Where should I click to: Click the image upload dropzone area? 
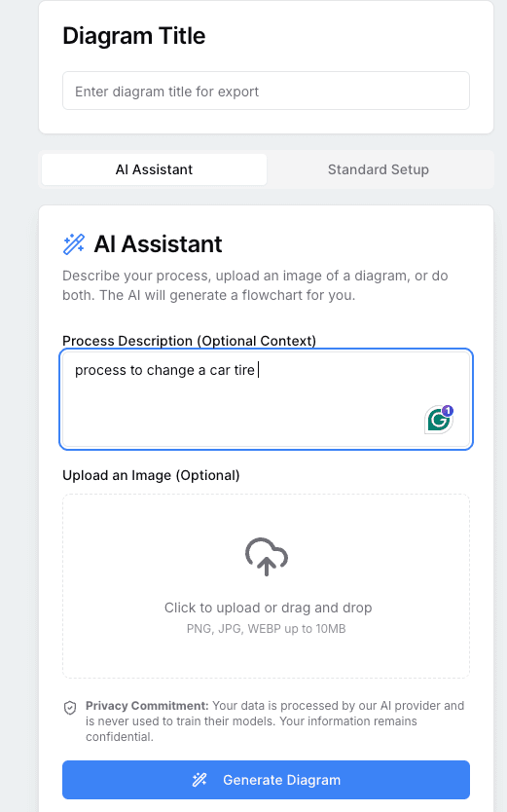[266, 586]
